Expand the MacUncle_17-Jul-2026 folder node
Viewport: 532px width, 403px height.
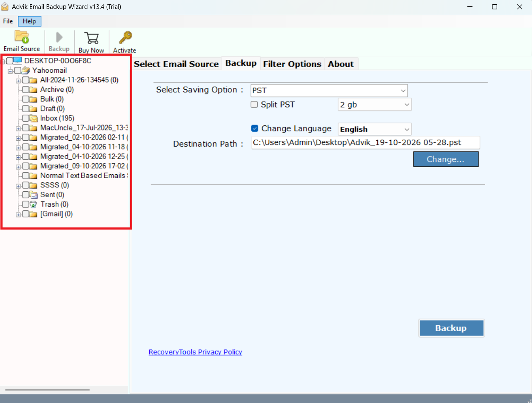[x=18, y=128]
